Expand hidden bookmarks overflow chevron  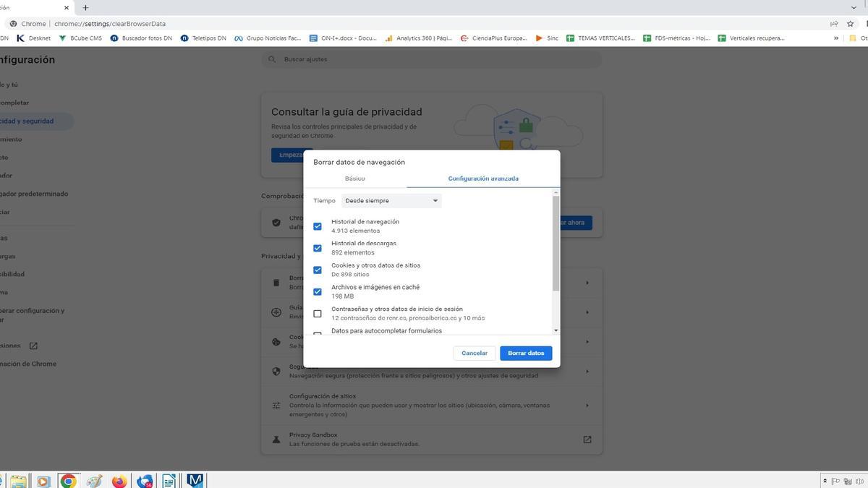[836, 38]
